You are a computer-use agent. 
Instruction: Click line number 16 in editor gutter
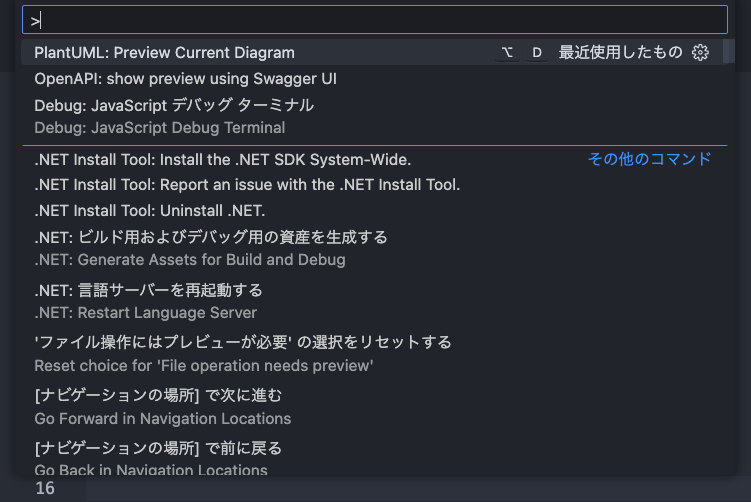click(45, 488)
